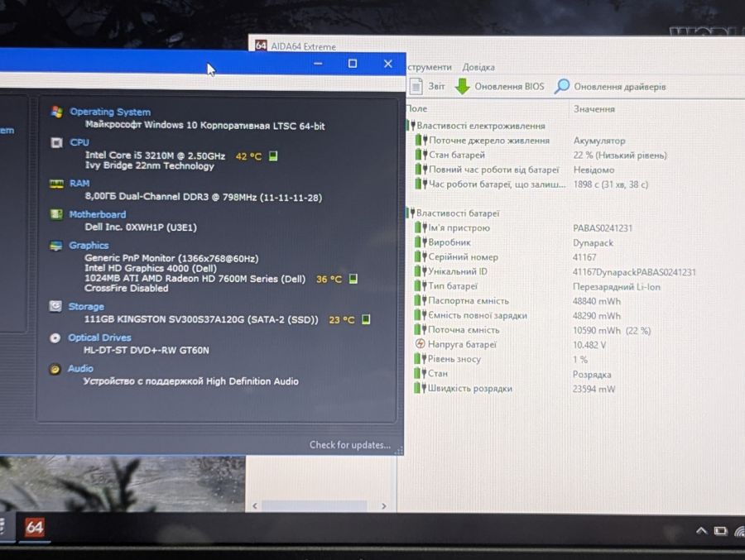Viewport: 745px width, 560px height.
Task: Open Оновлення драйверів in AIDA64 toolbar
Action: pyautogui.click(x=610, y=87)
